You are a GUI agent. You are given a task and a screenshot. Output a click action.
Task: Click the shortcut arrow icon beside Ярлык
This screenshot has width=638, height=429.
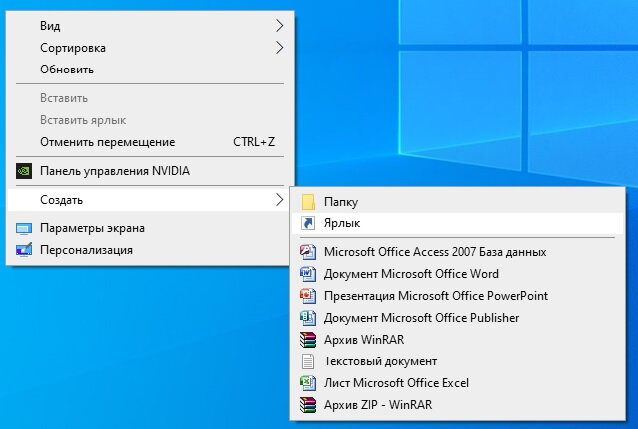coord(308,223)
